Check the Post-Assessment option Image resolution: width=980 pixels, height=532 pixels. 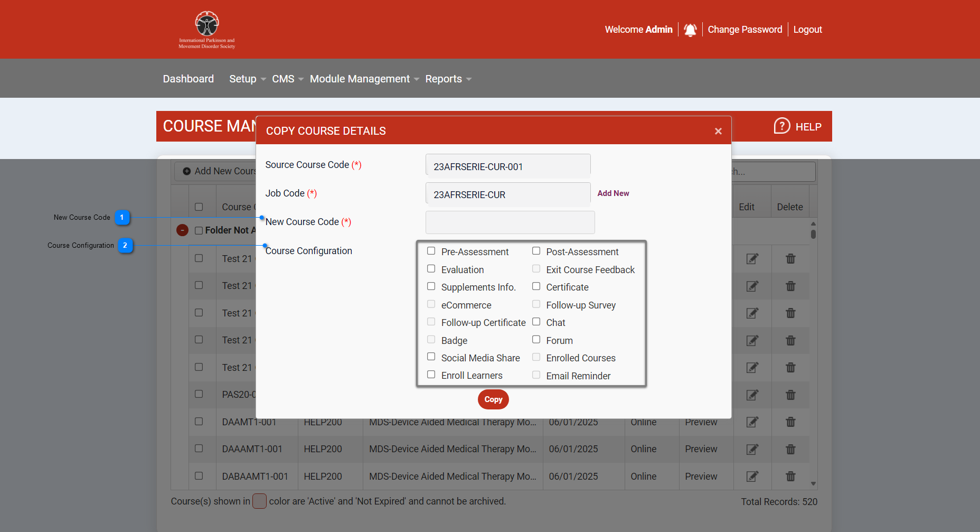pos(536,251)
